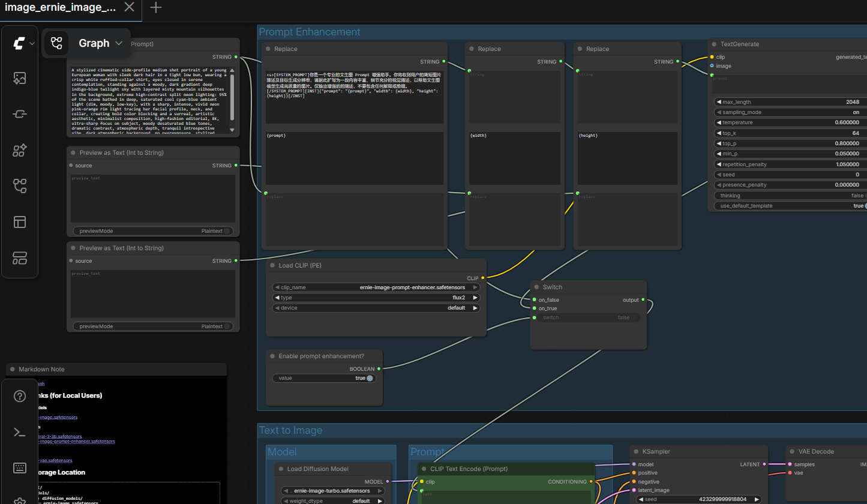Focus the {prompt} find field
867x504 pixels.
click(355, 158)
